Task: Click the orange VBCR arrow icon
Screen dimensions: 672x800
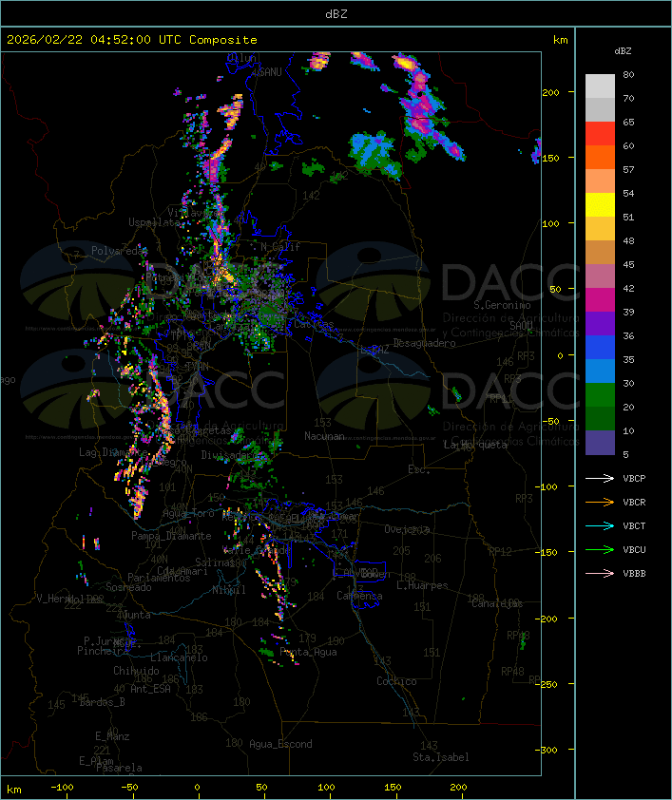Action: click(x=600, y=502)
